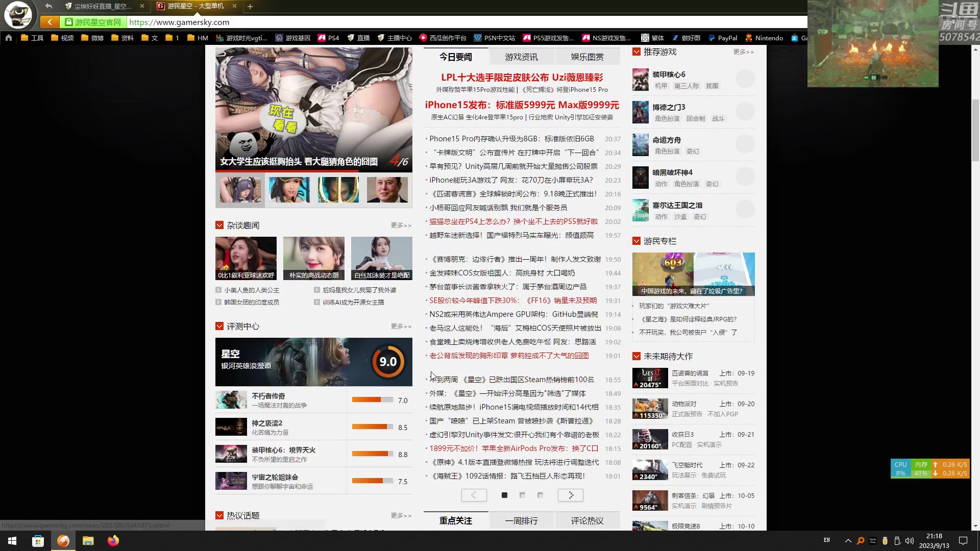
Task: Click 不朽者传奇 rating bar 7.0
Action: click(x=373, y=400)
